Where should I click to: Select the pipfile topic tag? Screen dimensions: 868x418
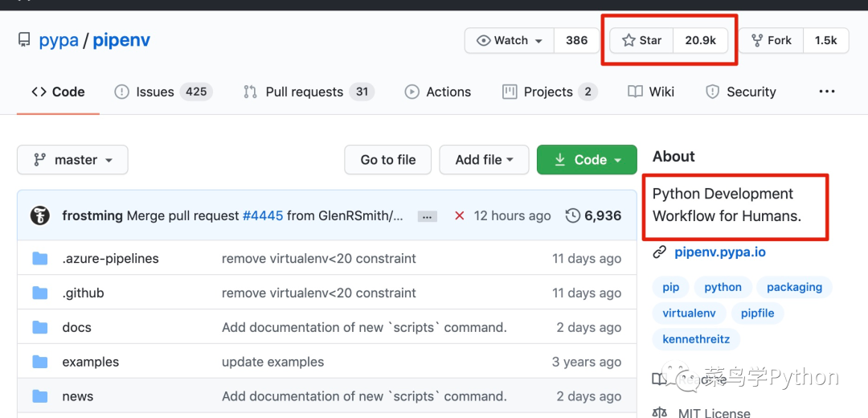tap(757, 313)
